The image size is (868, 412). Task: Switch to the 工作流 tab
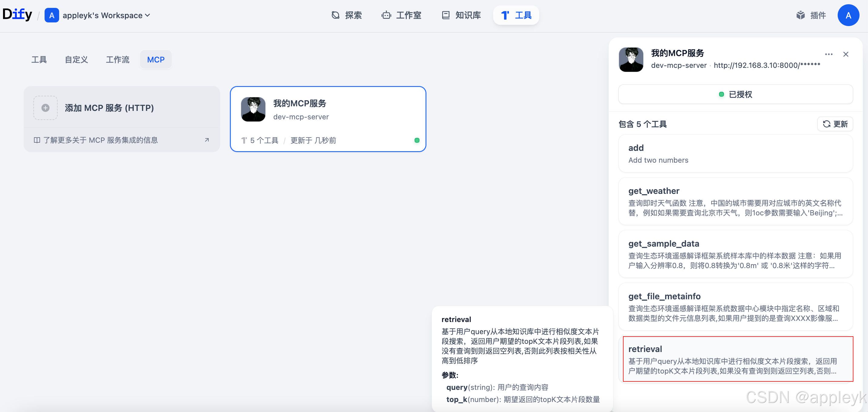click(117, 60)
